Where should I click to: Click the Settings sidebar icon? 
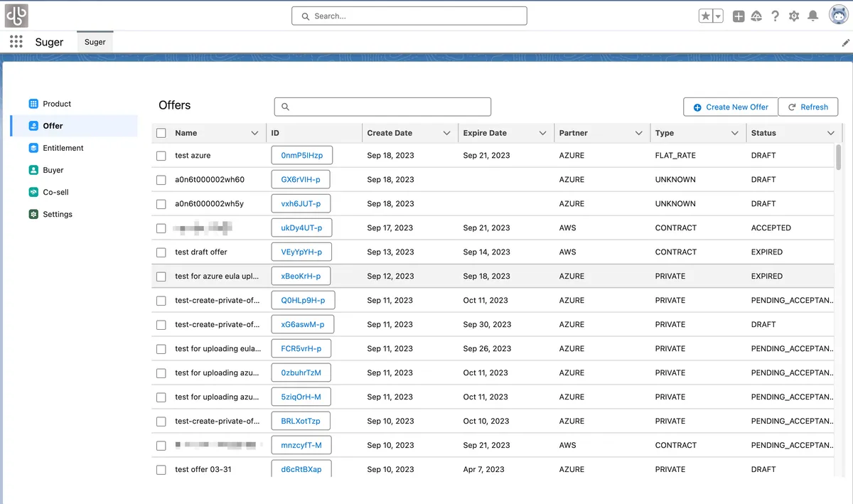tap(33, 214)
